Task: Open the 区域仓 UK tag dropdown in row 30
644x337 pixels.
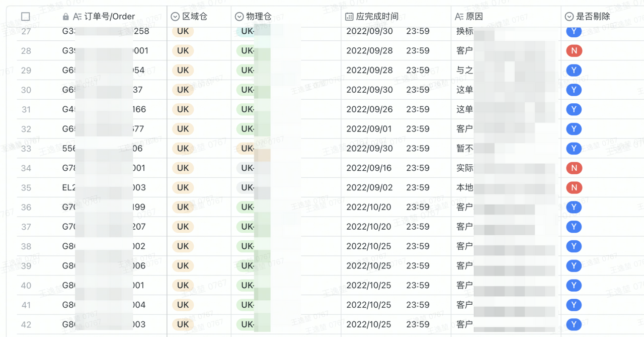Action: [183, 90]
